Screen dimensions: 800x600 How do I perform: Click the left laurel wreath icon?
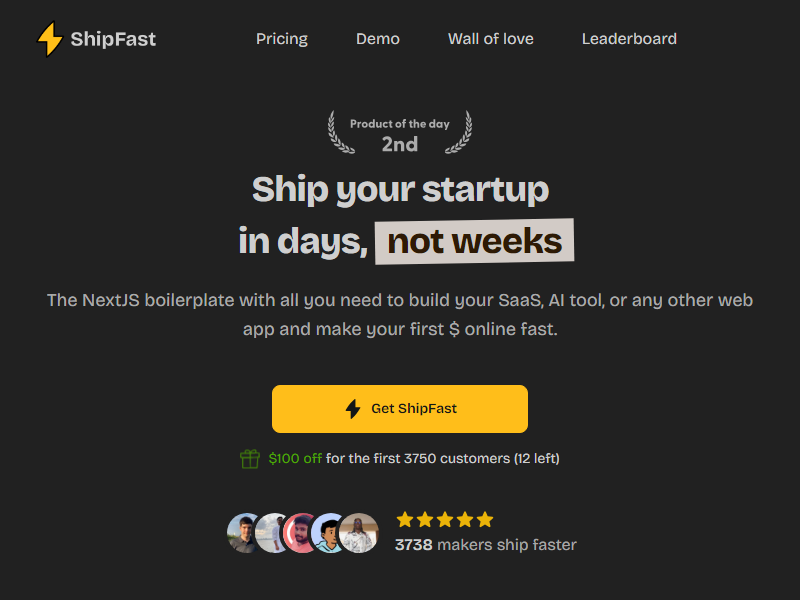click(341, 133)
